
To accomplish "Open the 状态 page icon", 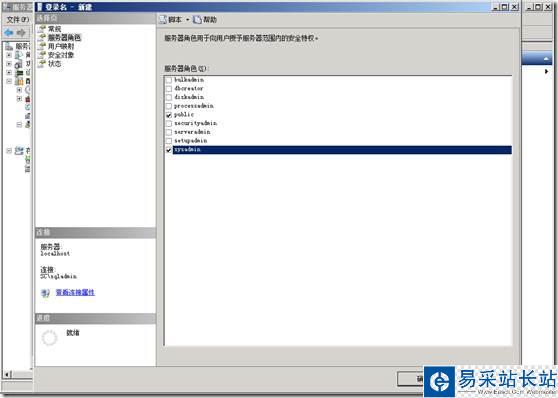I will click(x=42, y=63).
